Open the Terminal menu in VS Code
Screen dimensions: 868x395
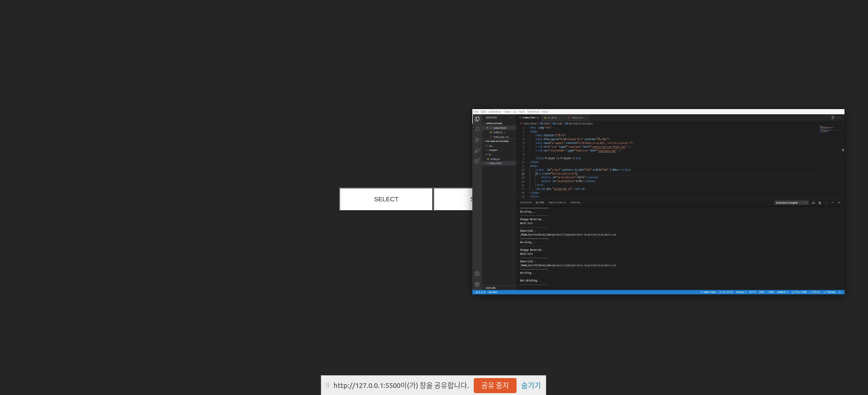click(x=533, y=111)
